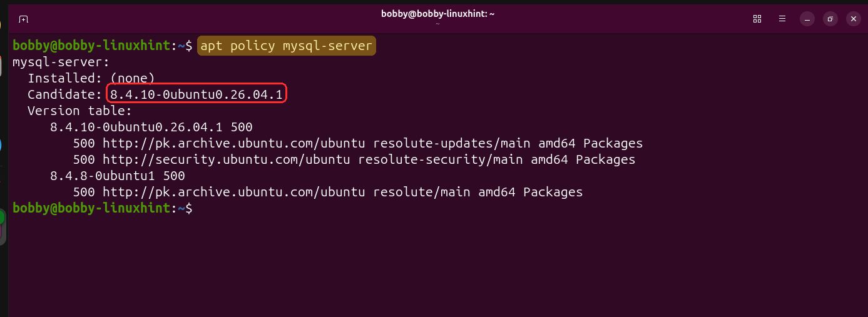
Task: Click the red-boxed candidate version 8.4.10-0ubuntu0.26.04.1
Action: [x=197, y=94]
